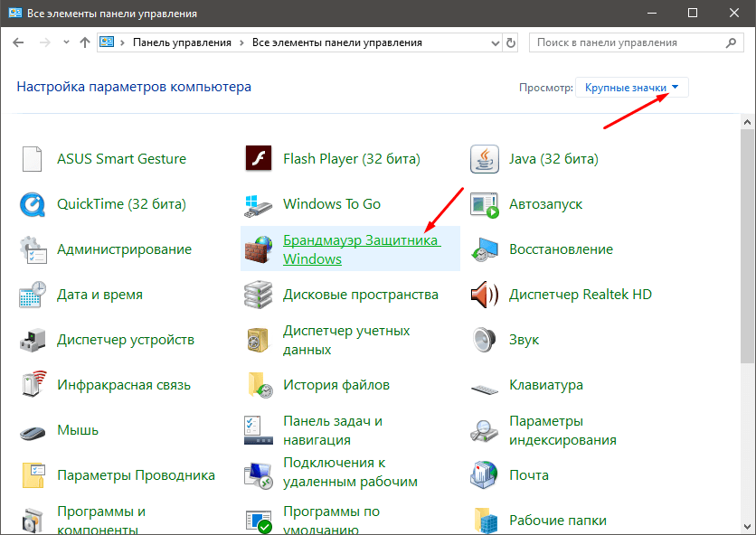Open Flash Player (32 бита)
Screen dimensions: 756x535
(x=353, y=158)
